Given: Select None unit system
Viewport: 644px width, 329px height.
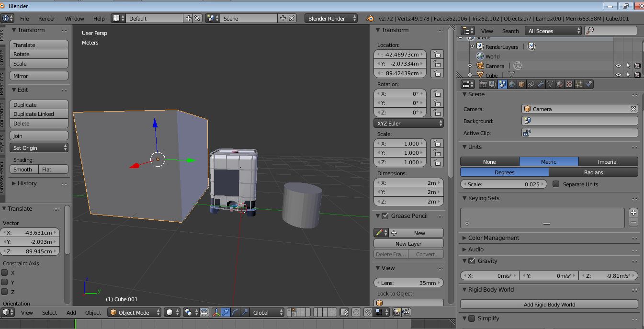Looking at the screenshot, I should pos(489,162).
